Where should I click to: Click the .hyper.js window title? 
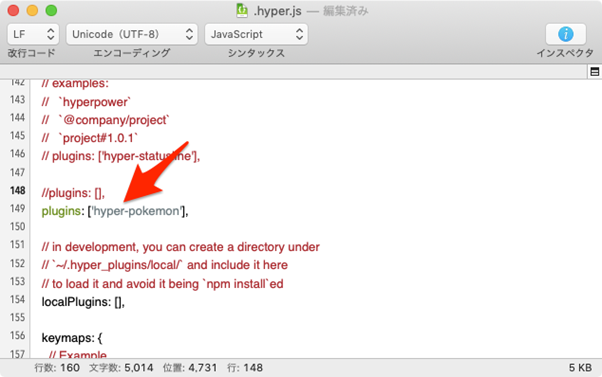coord(277,11)
